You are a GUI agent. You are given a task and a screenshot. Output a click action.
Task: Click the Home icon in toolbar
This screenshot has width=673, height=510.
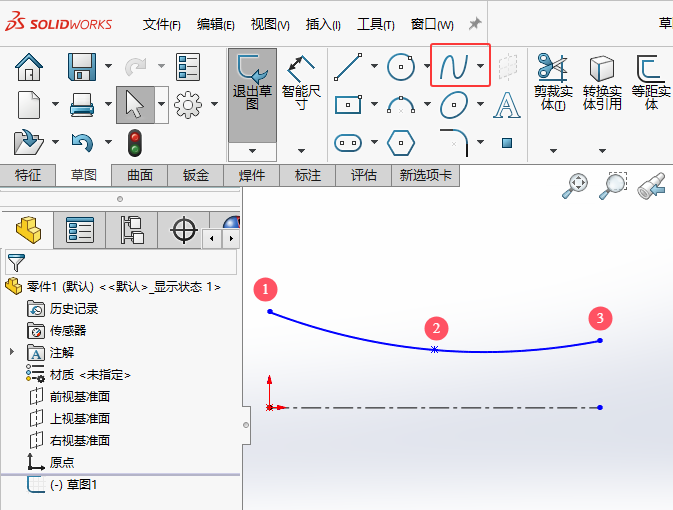29,67
